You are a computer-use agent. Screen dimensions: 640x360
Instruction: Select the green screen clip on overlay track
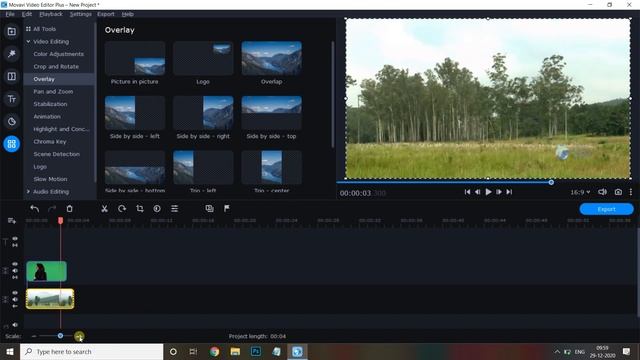[47, 271]
